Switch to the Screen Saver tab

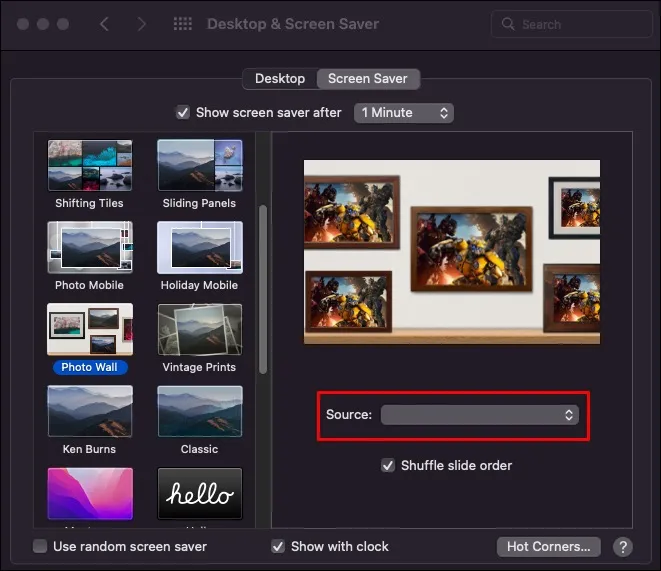click(x=368, y=79)
